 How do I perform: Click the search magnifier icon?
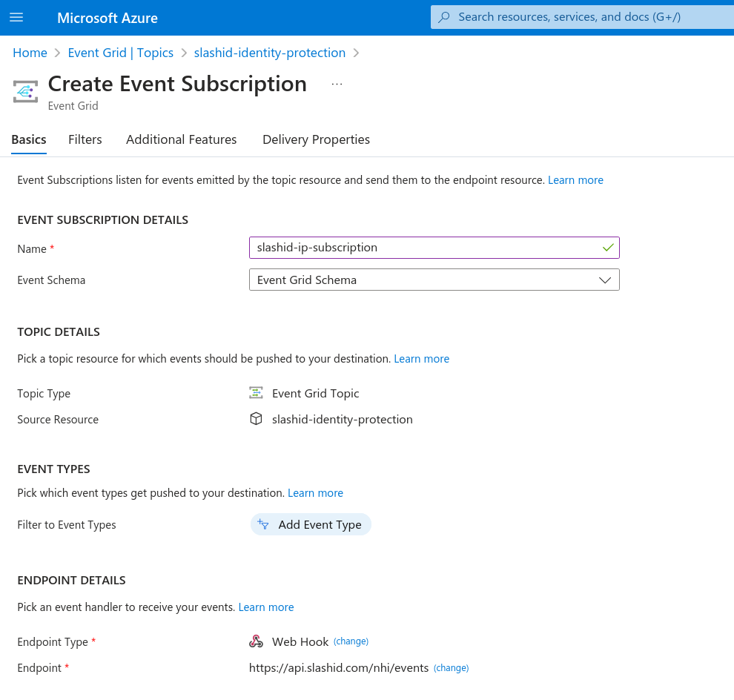click(x=444, y=17)
